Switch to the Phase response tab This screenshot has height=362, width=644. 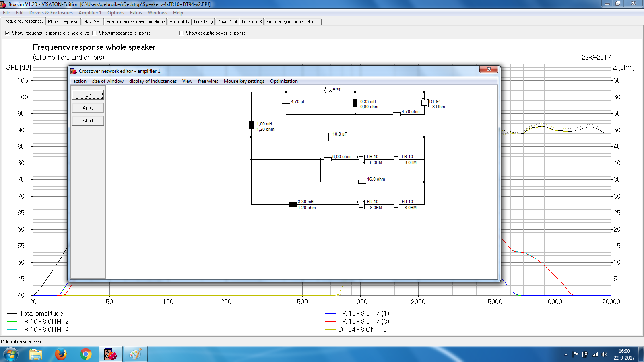point(63,22)
